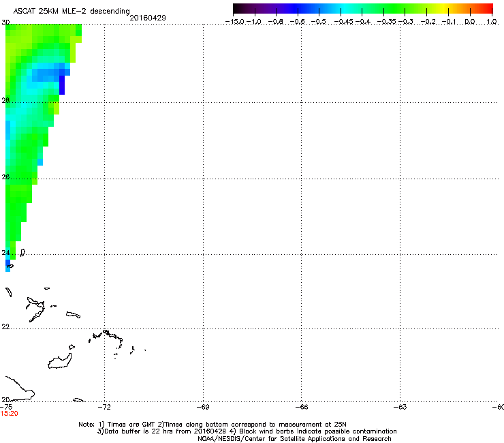Click the '-0.1' color bar label
This screenshot has width=504, height=443.
450,22
